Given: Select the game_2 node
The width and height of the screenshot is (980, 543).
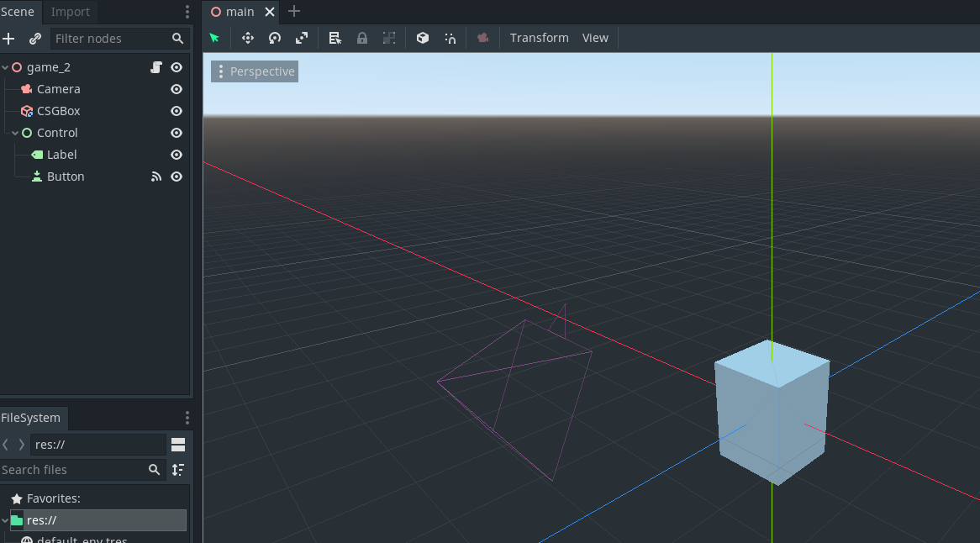Looking at the screenshot, I should 49,67.
